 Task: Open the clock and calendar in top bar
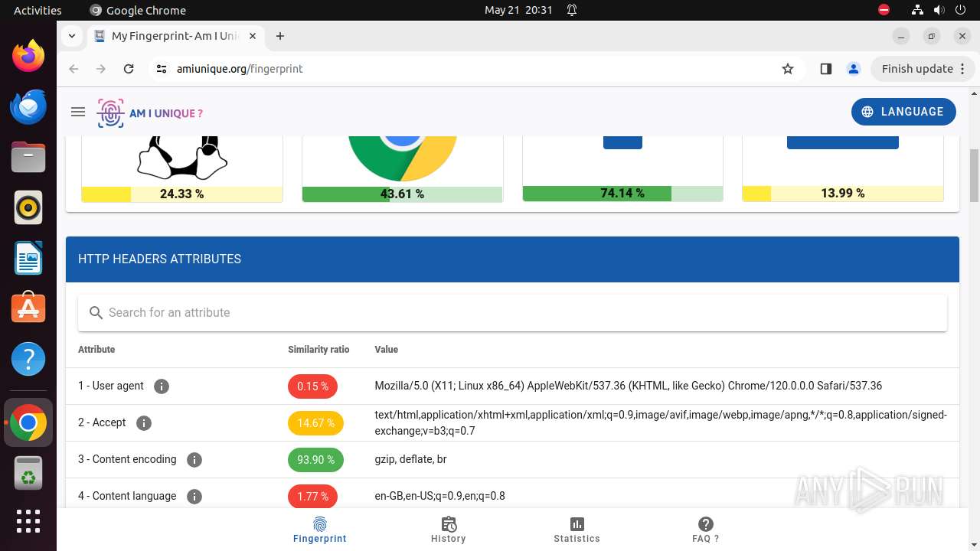coord(518,11)
